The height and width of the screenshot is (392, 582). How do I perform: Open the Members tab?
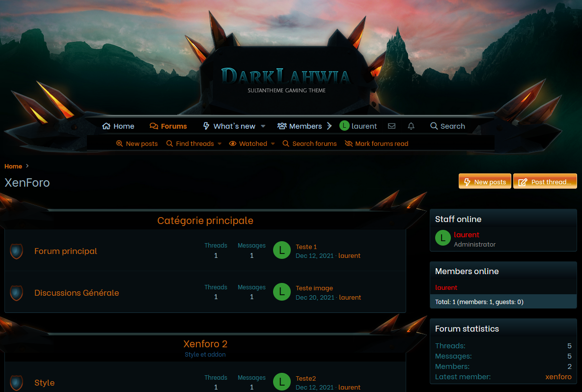tap(300, 126)
